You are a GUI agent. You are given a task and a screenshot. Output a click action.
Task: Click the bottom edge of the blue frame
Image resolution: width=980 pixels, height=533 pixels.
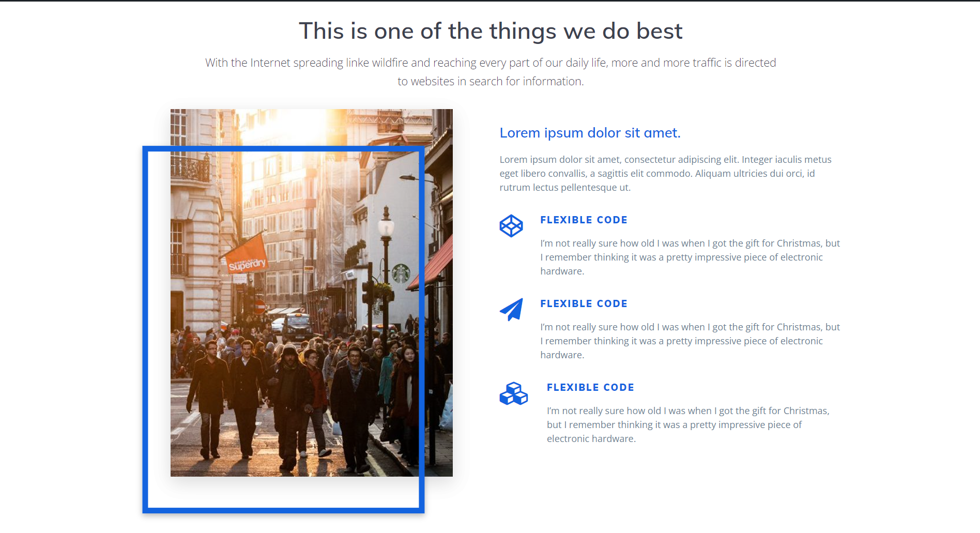pyautogui.click(x=283, y=510)
